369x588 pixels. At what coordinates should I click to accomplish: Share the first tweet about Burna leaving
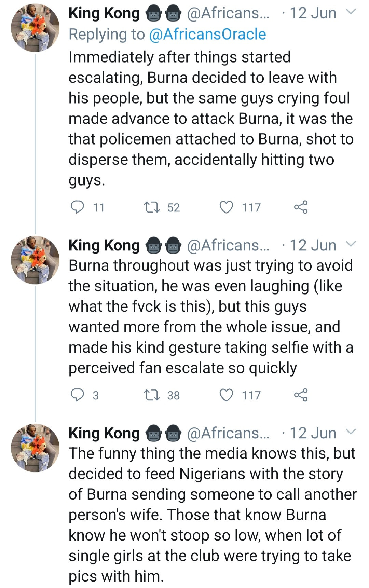pos(301,207)
